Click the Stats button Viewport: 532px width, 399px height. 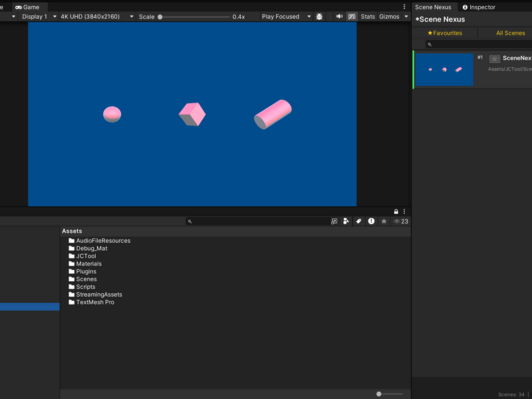click(368, 16)
